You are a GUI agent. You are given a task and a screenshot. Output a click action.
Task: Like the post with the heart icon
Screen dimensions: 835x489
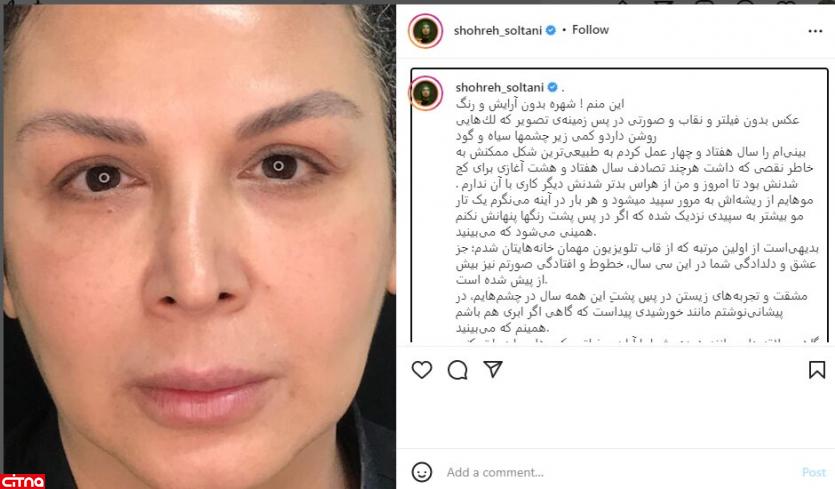point(422,370)
